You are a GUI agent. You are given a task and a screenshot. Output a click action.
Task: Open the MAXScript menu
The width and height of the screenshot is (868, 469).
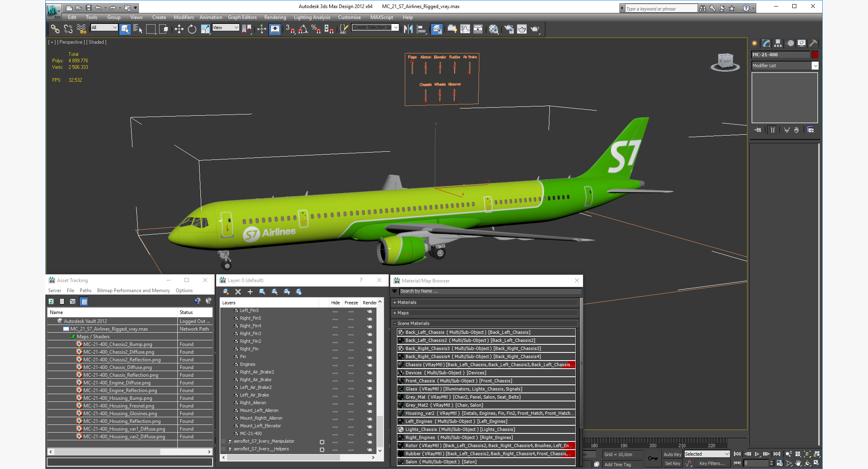tap(381, 17)
